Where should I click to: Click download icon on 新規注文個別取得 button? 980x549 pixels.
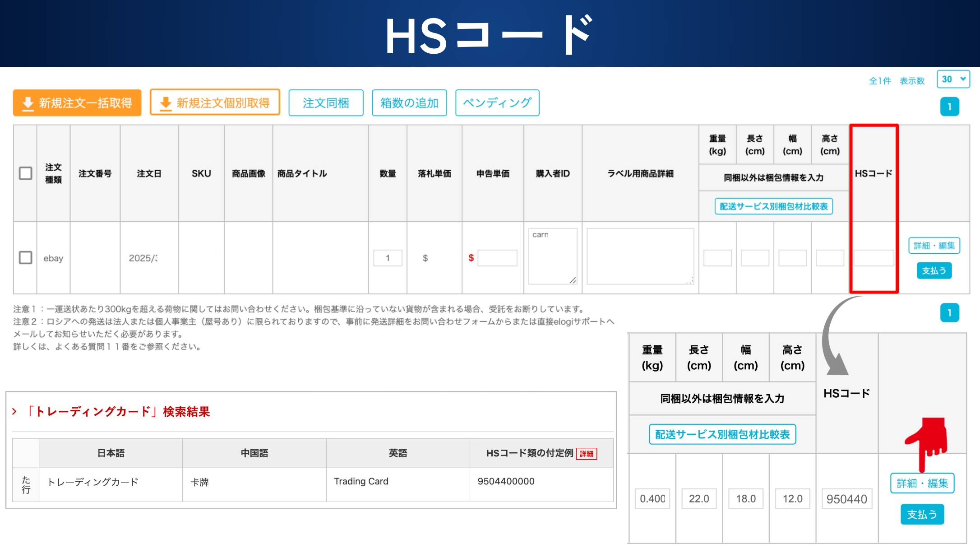(x=166, y=103)
